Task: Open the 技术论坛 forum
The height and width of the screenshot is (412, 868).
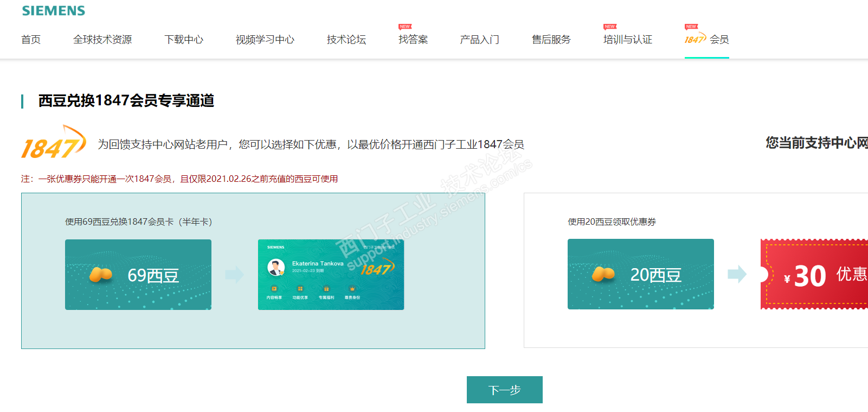Action: click(x=346, y=40)
